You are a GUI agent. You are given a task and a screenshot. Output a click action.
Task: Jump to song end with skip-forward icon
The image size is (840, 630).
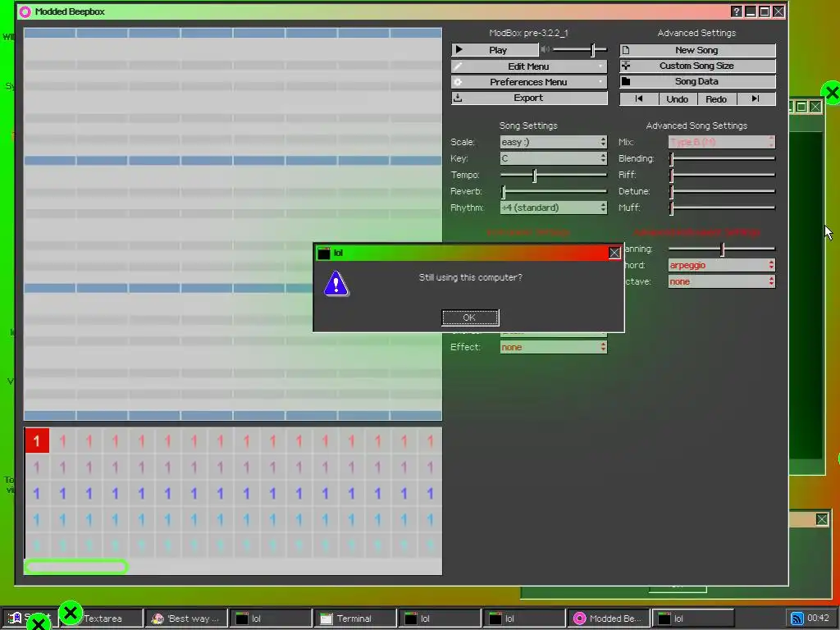(756, 98)
